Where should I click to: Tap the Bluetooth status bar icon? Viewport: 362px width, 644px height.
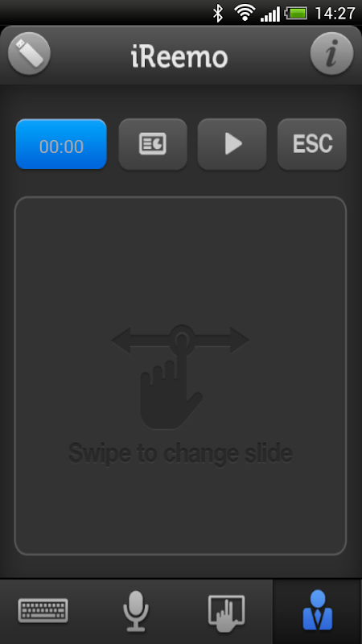[217, 13]
